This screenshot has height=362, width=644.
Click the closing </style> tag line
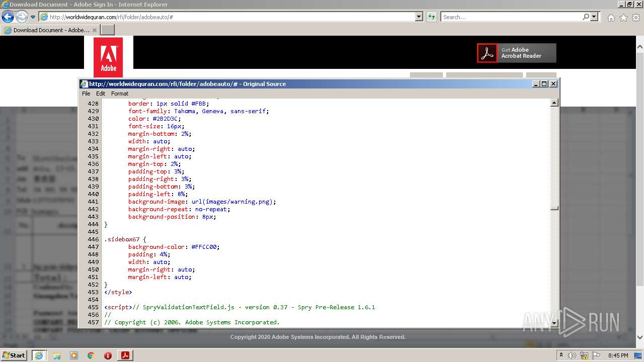point(118,292)
